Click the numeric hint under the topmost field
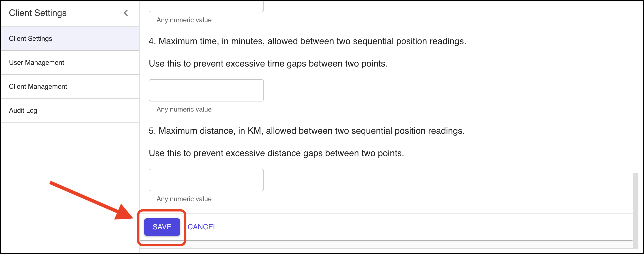 coord(184,20)
